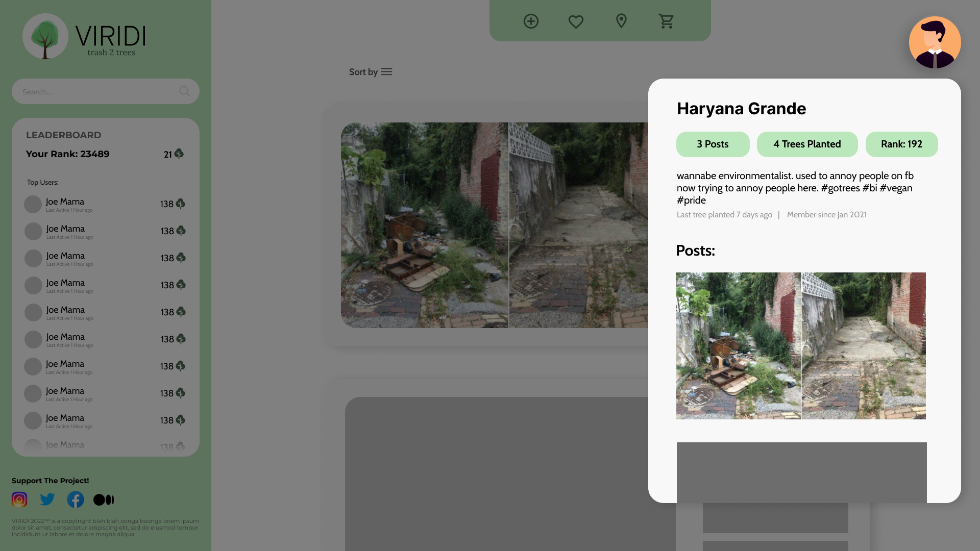Click the 3 Posts badge
980x551 pixels.
click(713, 144)
